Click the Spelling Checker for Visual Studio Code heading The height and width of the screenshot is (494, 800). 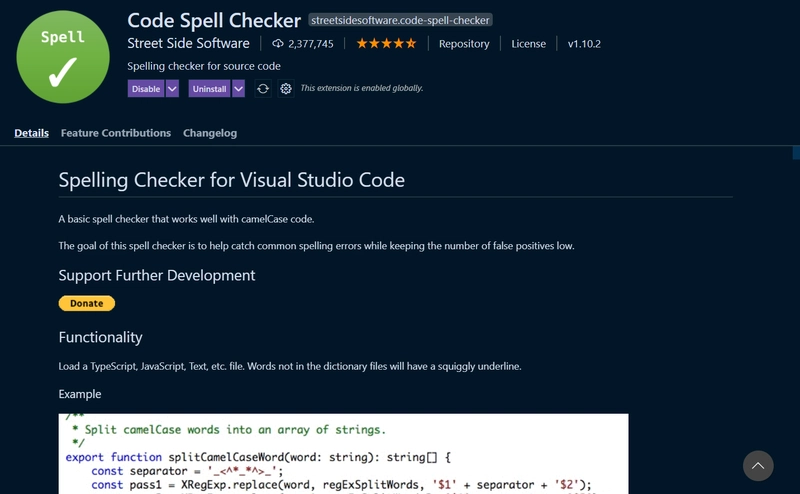[x=232, y=180]
